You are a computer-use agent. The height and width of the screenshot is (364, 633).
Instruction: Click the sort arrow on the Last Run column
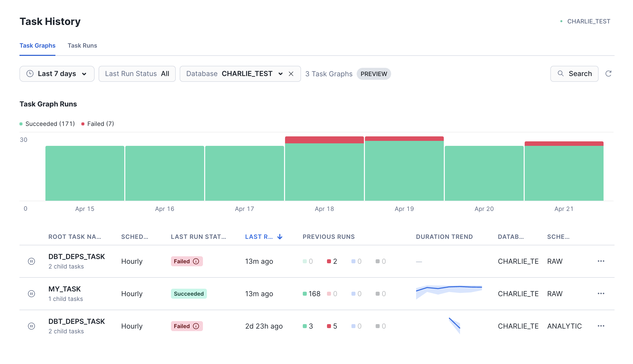[280, 237]
